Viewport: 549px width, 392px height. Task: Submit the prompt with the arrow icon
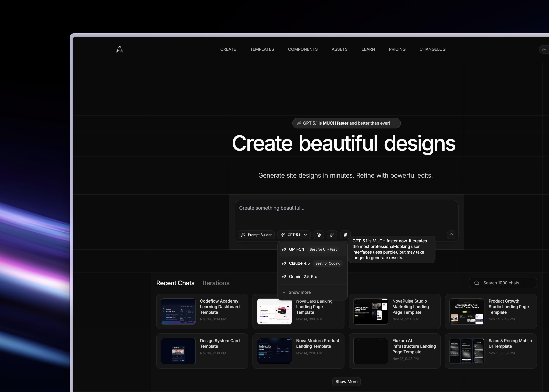click(x=451, y=235)
